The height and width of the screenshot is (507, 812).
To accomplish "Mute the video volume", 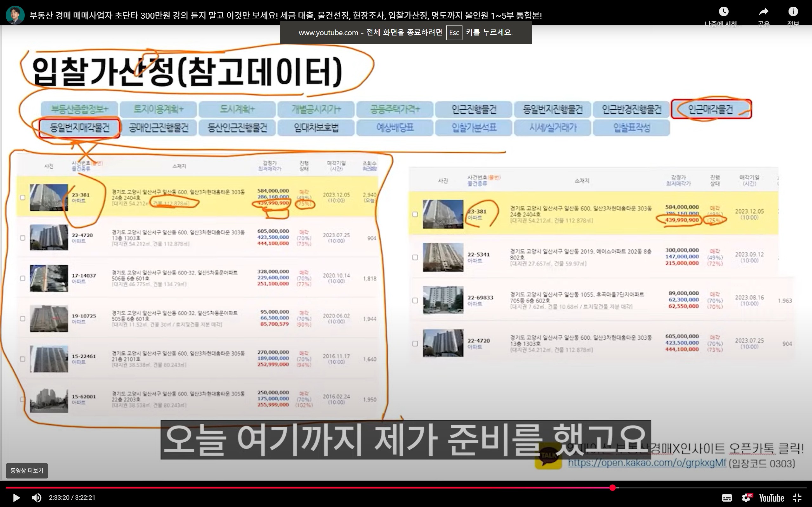I will click(x=36, y=497).
